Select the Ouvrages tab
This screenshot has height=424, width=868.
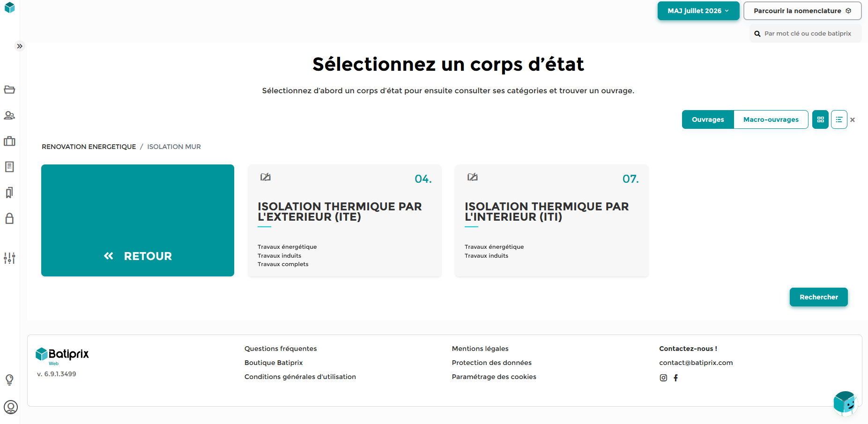(x=708, y=119)
